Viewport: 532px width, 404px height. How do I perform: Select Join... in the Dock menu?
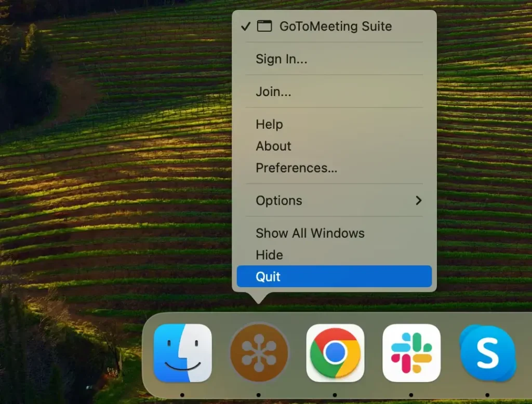point(334,91)
